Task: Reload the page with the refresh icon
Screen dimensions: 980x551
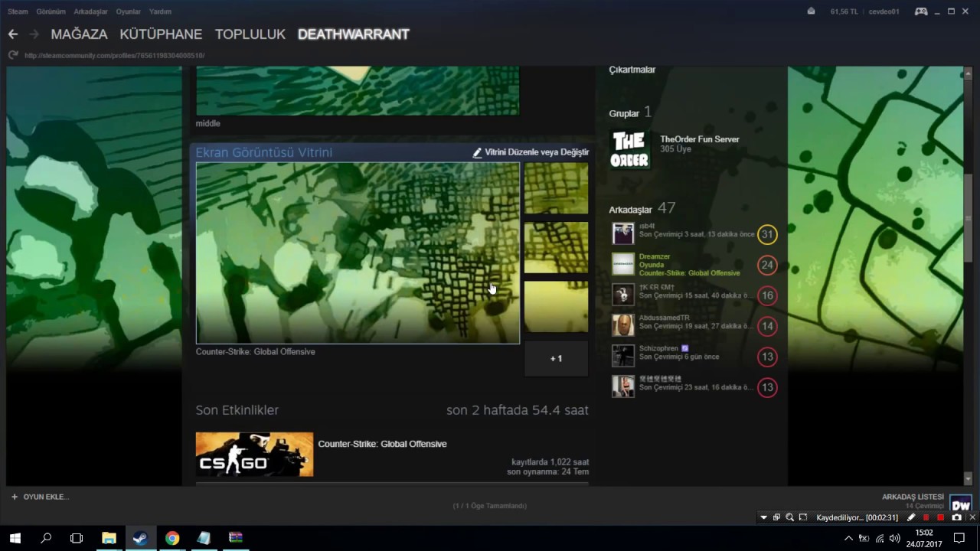Action: 12,55
